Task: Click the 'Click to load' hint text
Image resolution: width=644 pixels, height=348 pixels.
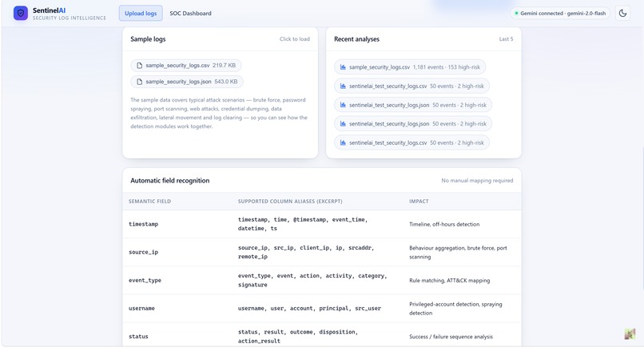Action: point(295,39)
